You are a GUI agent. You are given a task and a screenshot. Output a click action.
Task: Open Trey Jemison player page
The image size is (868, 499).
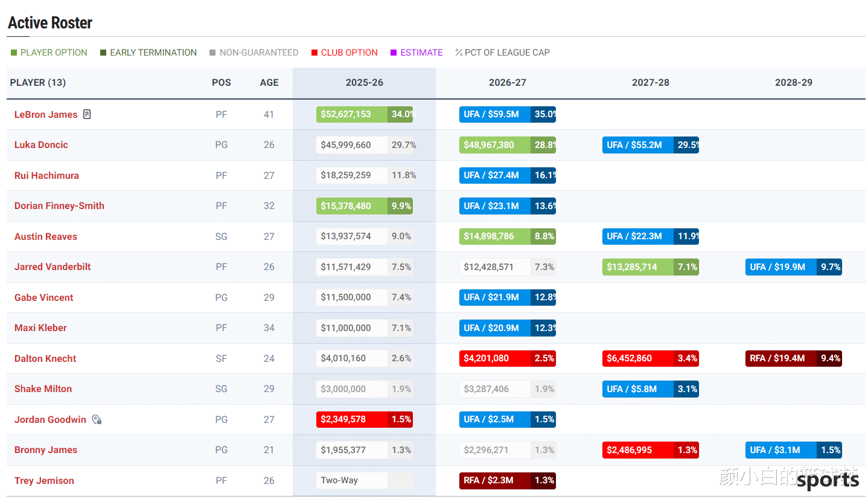click(44, 481)
